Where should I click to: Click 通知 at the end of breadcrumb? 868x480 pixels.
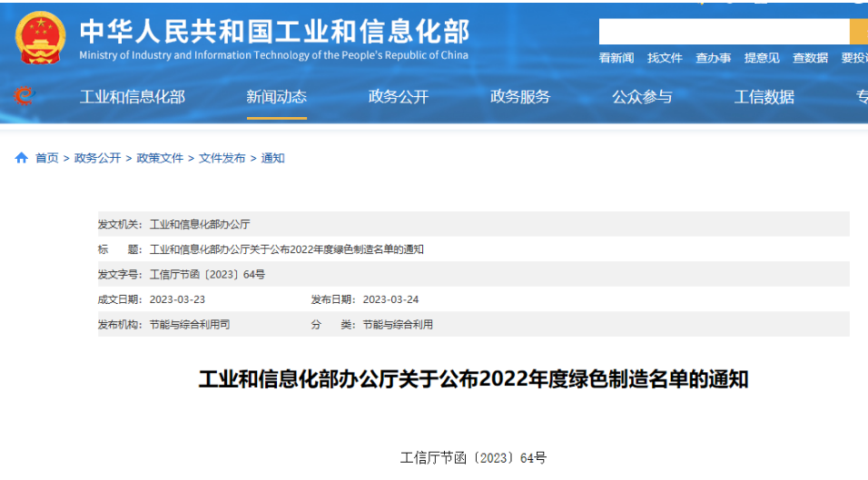pyautogui.click(x=273, y=158)
